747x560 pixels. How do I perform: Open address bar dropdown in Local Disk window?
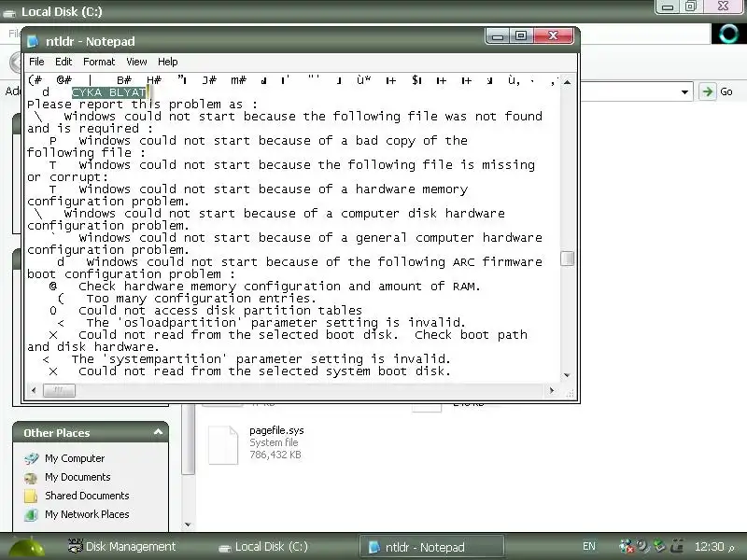point(684,91)
